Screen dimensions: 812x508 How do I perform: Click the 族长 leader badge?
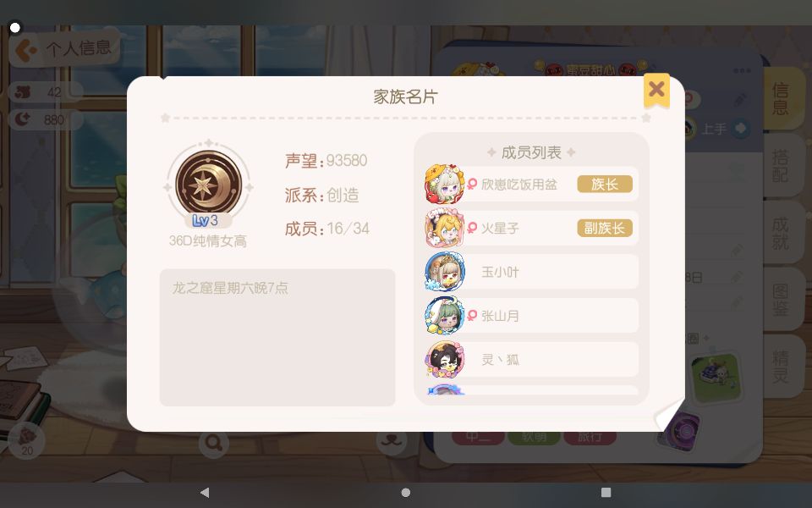604,184
